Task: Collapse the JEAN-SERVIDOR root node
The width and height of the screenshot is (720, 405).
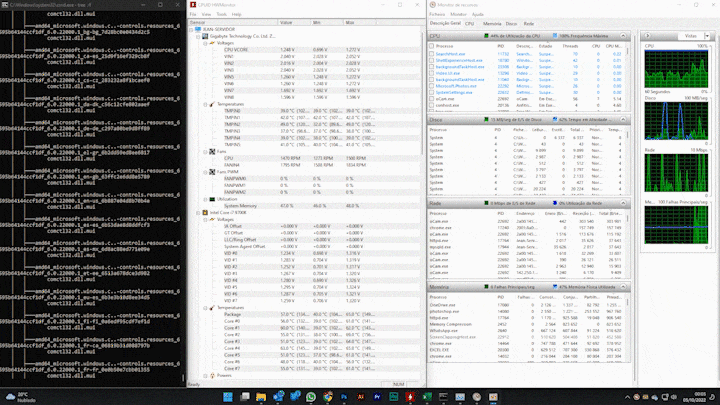Action: [191, 29]
